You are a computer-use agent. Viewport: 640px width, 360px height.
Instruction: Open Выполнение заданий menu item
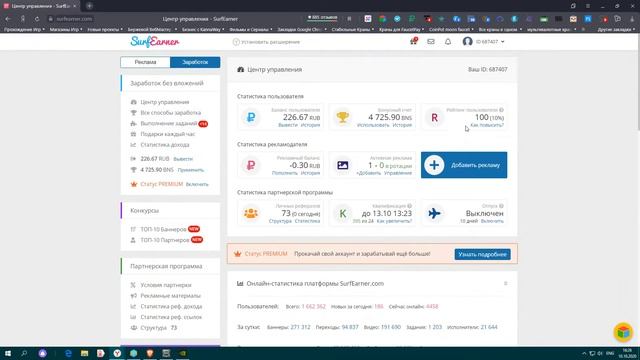[x=169, y=123]
